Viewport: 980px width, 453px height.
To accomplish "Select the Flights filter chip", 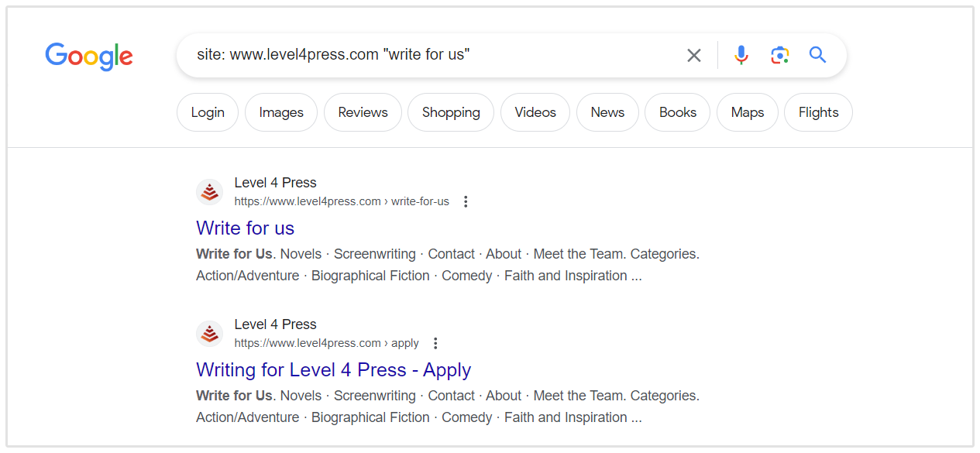I will (818, 112).
